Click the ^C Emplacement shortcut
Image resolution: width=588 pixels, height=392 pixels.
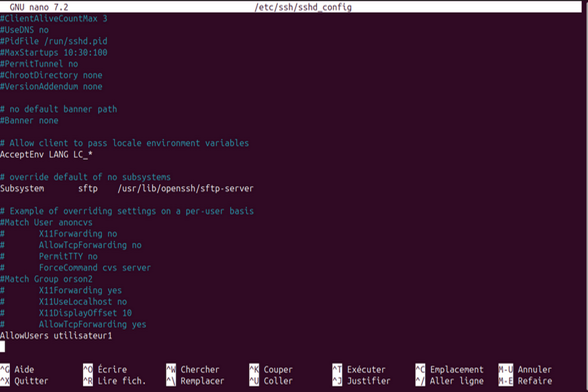point(449,369)
